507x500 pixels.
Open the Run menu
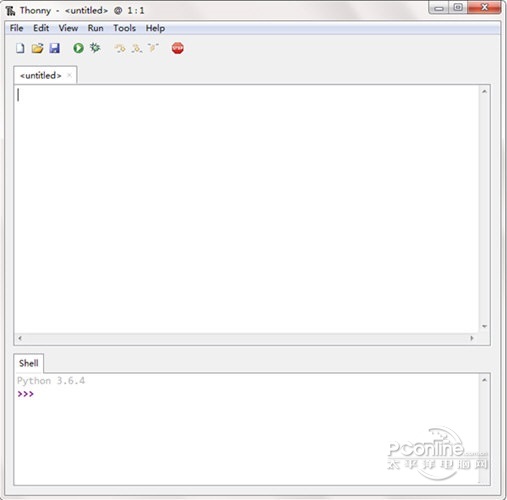tap(96, 28)
